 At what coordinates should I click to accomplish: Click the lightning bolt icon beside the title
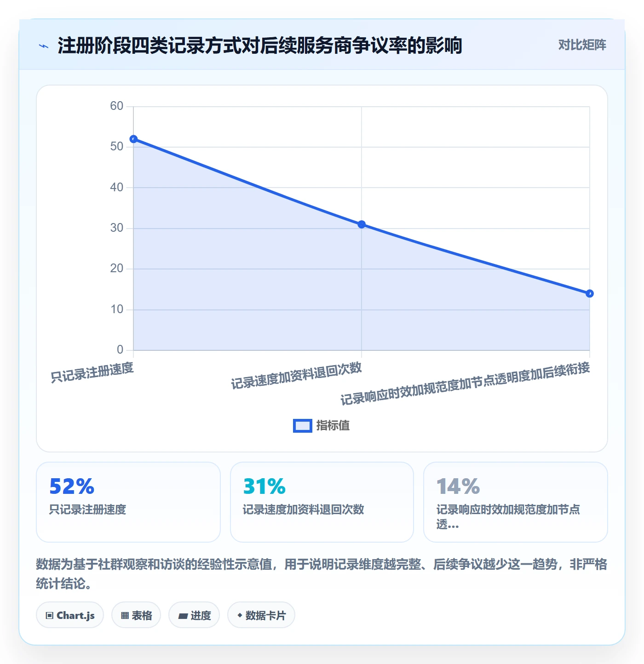(44, 46)
